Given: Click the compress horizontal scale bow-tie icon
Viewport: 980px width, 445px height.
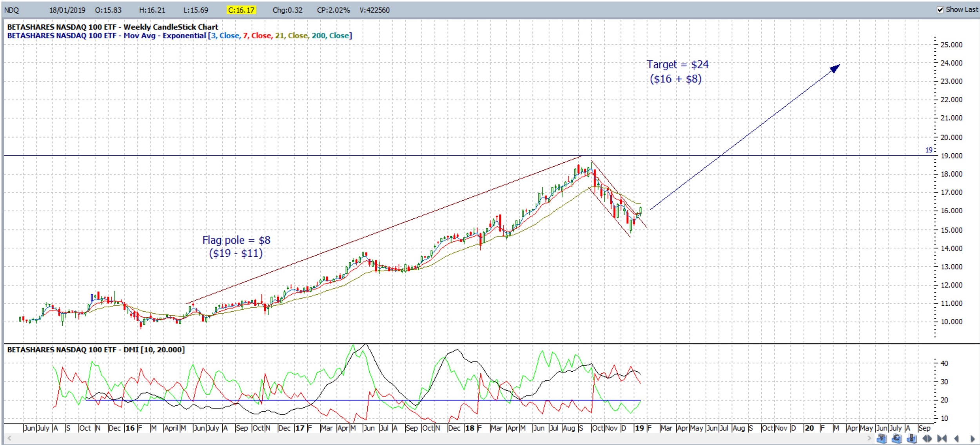Looking at the screenshot, I should point(942,439).
